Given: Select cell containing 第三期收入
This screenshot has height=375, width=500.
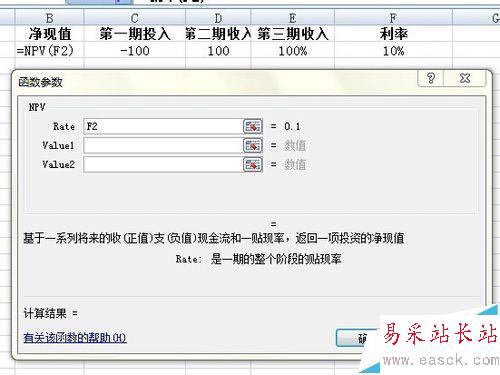Looking at the screenshot, I should click(292, 34).
